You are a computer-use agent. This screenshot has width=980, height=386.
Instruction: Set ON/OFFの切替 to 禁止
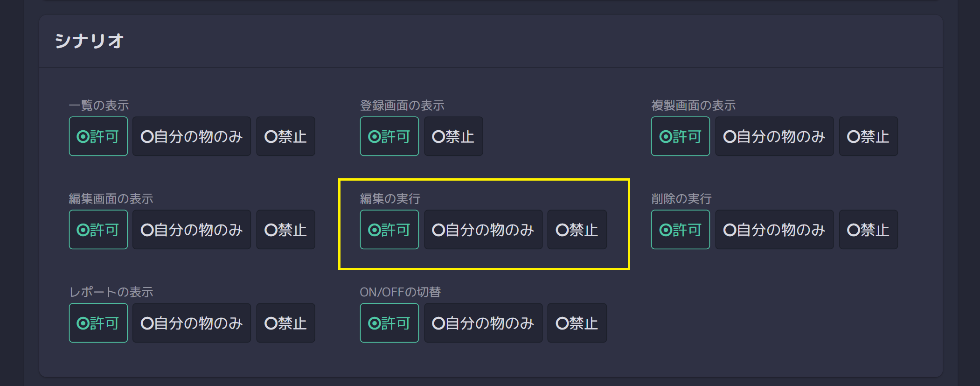pos(577,323)
